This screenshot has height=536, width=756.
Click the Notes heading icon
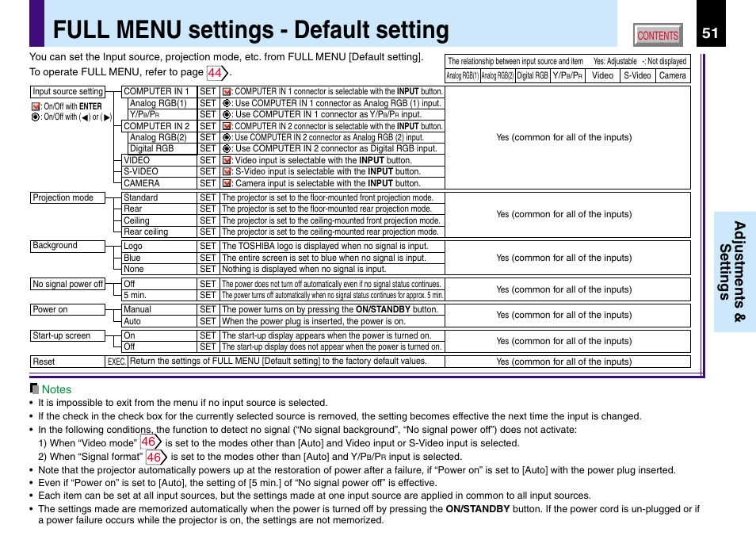point(34,389)
